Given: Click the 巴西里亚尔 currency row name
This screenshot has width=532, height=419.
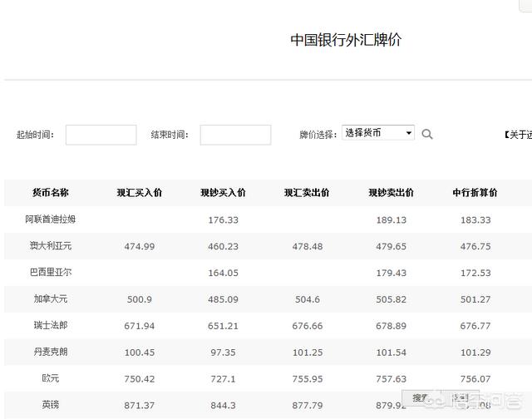Looking at the screenshot, I should pos(51,272).
